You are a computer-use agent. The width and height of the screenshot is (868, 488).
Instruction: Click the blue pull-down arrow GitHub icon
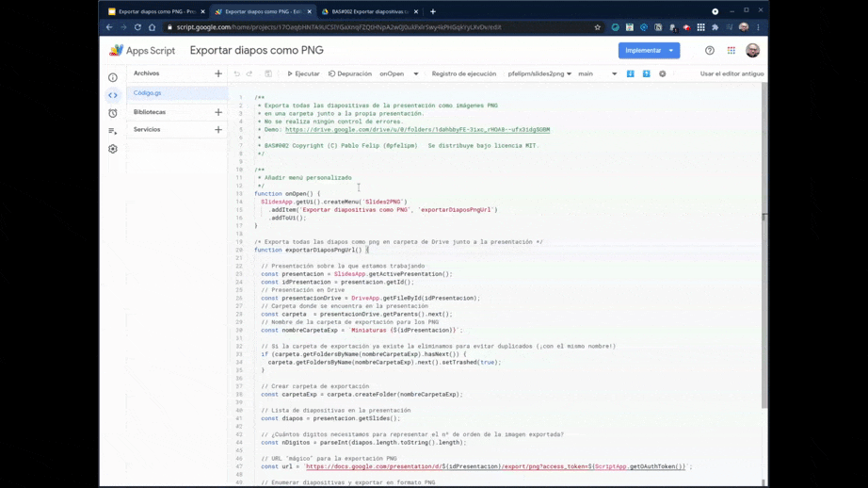[x=630, y=73]
